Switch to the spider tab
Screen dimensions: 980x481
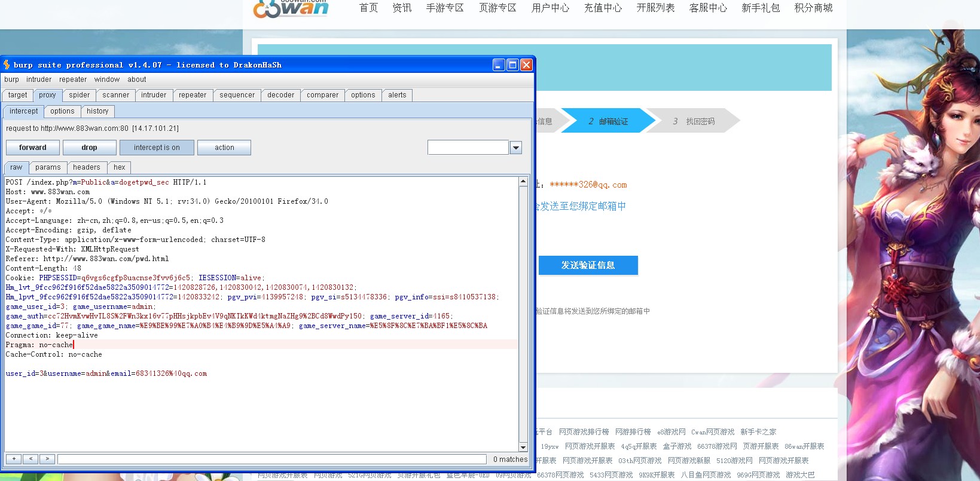[x=80, y=95]
